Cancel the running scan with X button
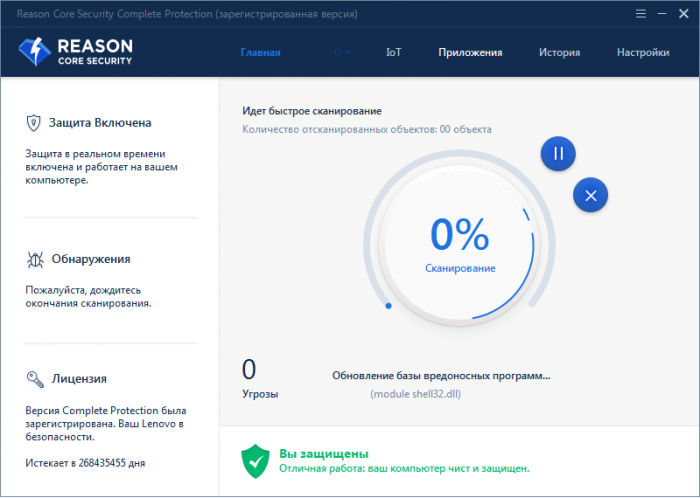Screen dimensions: 700x498 point(591,195)
